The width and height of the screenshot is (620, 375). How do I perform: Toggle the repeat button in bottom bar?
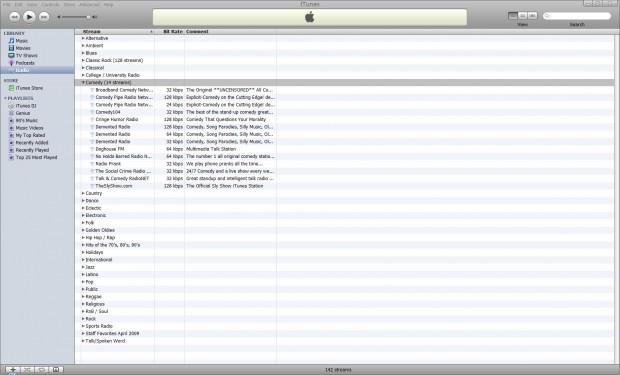click(41, 369)
